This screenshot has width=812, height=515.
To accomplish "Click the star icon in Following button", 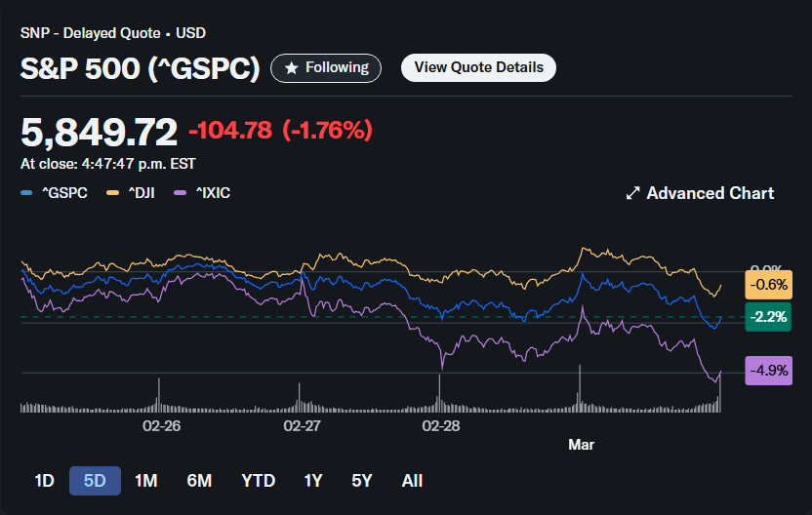I will tap(292, 68).
